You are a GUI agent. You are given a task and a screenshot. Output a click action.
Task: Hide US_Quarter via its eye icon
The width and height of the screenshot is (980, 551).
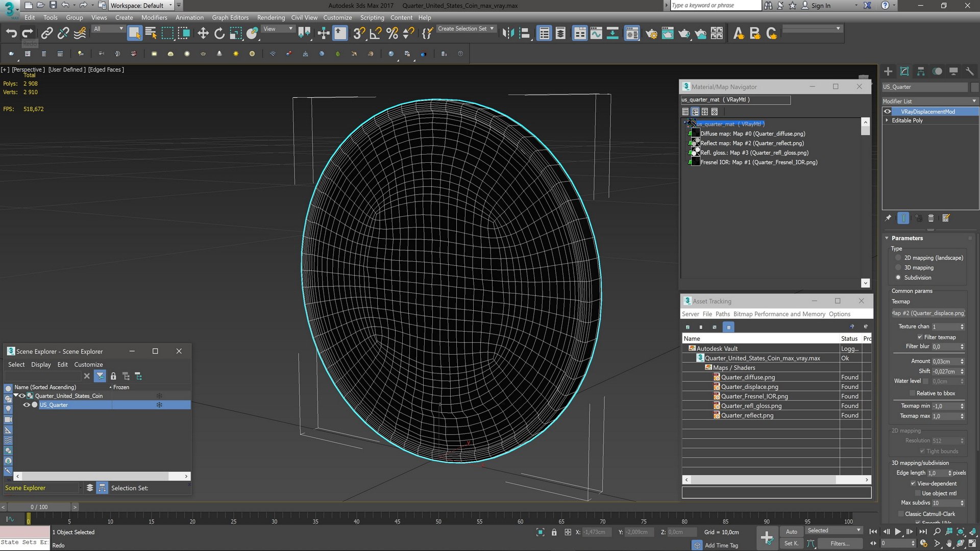point(27,405)
